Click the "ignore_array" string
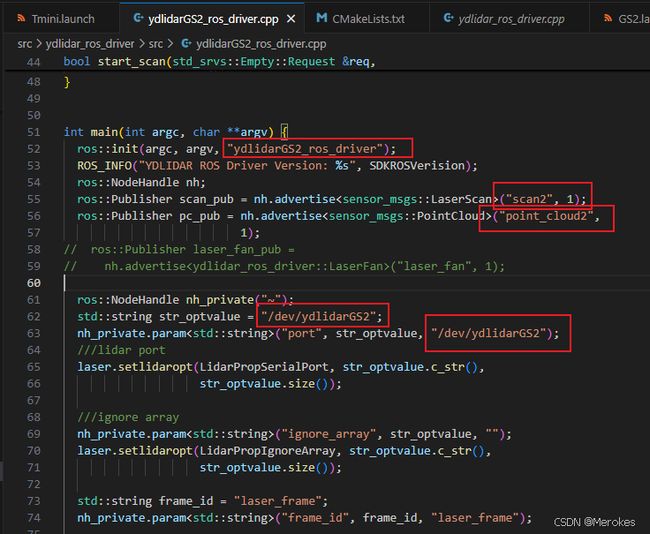 [329, 434]
